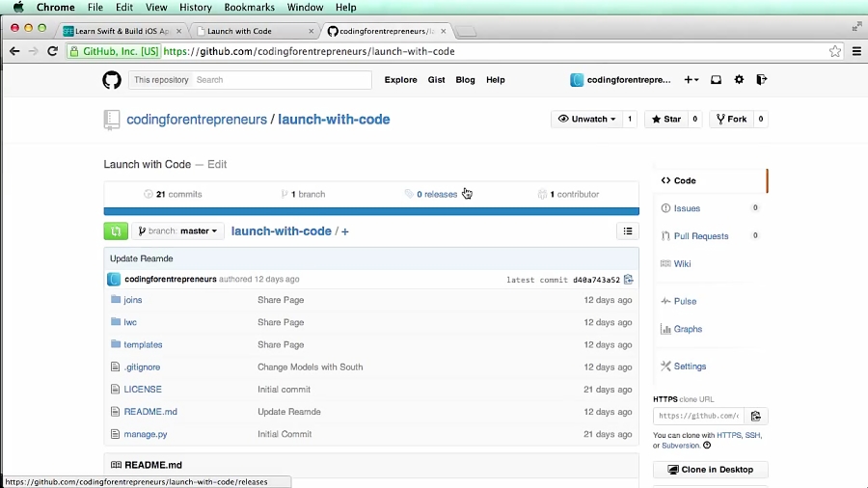Screen dimensions: 868x488
Task: Open the LICENSE file
Action: (x=143, y=390)
